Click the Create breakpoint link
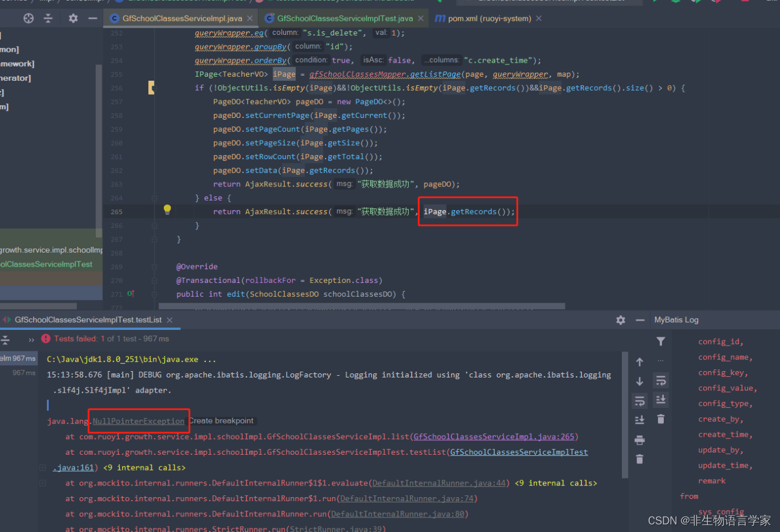Viewport: 780px width, 532px height. [221, 420]
